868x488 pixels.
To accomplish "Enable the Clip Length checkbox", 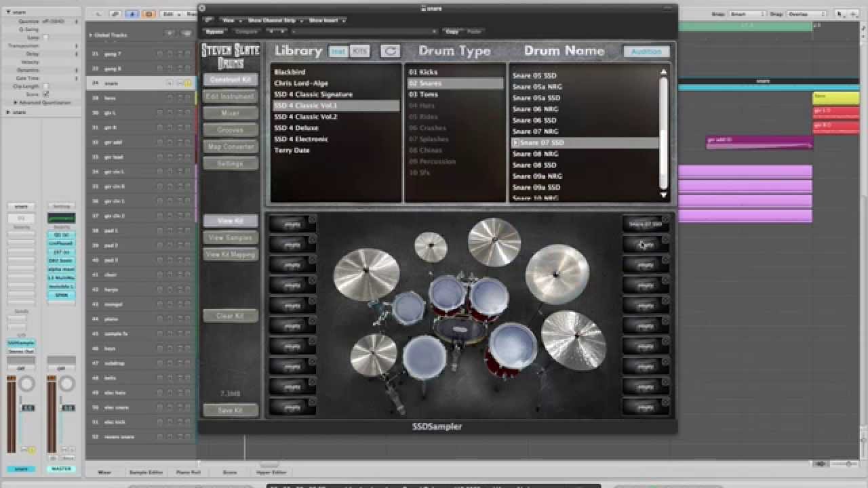I will pos(45,86).
